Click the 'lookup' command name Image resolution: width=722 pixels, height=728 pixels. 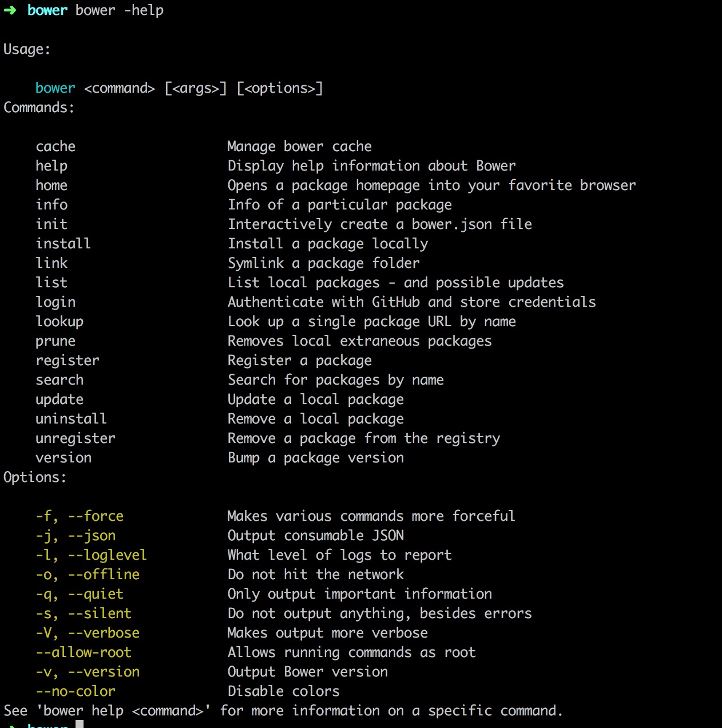59,322
